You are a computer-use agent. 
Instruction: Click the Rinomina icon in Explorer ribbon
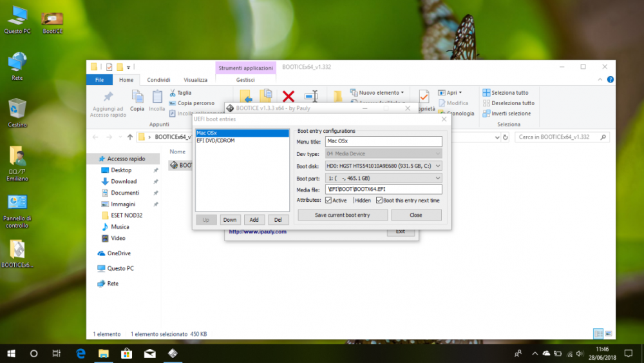coord(311,96)
